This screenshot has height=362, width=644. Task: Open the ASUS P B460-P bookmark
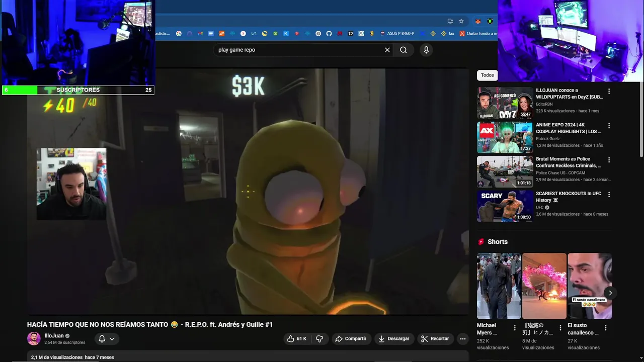coord(397,34)
